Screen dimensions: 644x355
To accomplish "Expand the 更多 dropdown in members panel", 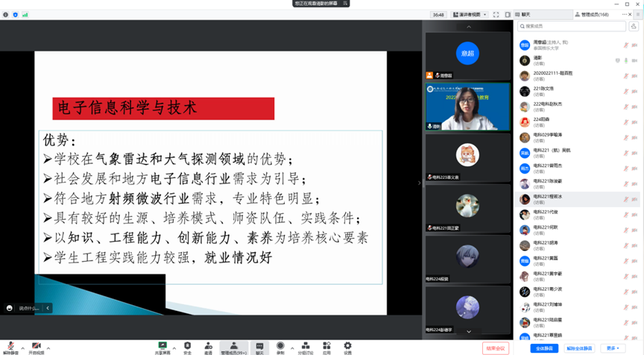I will (613, 348).
